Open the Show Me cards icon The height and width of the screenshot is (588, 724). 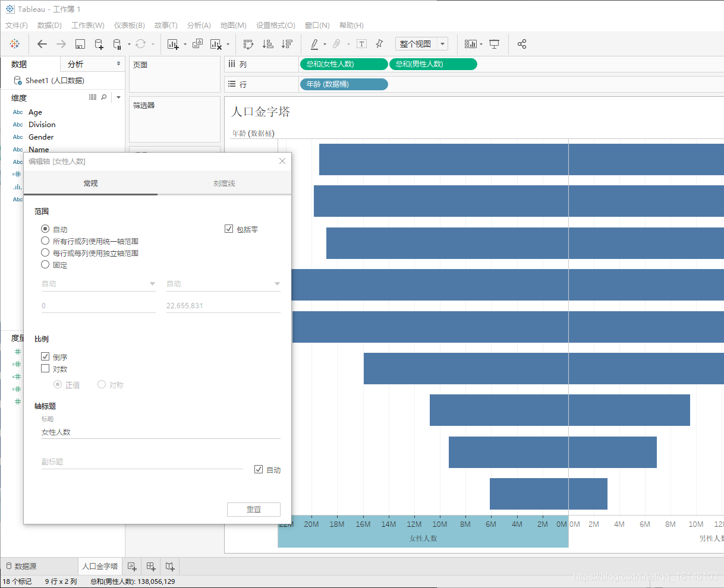point(470,44)
